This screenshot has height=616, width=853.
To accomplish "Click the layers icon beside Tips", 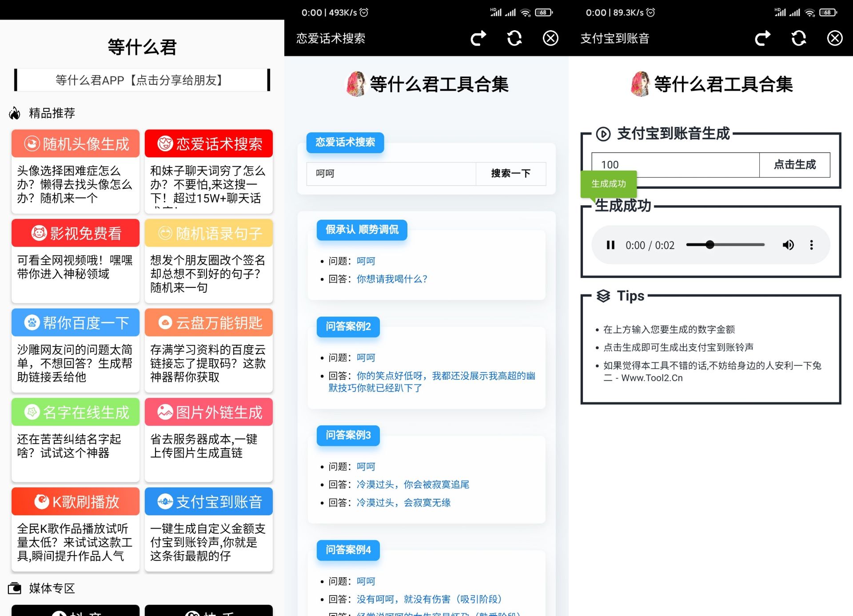I will click(x=603, y=296).
